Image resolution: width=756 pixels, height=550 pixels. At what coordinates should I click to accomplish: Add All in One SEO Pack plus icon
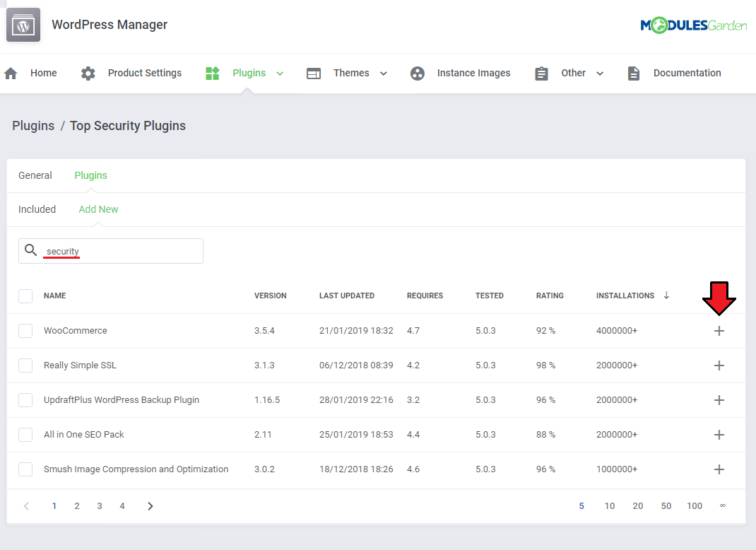pos(719,435)
